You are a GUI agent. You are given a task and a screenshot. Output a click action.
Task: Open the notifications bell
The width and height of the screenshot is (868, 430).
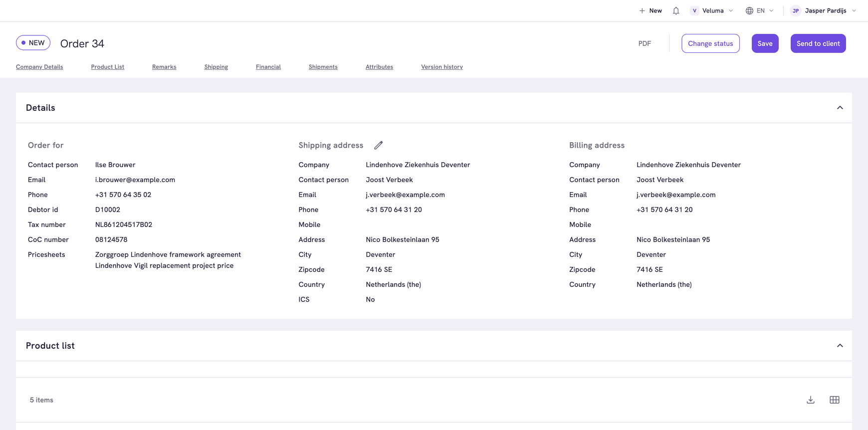coord(676,10)
